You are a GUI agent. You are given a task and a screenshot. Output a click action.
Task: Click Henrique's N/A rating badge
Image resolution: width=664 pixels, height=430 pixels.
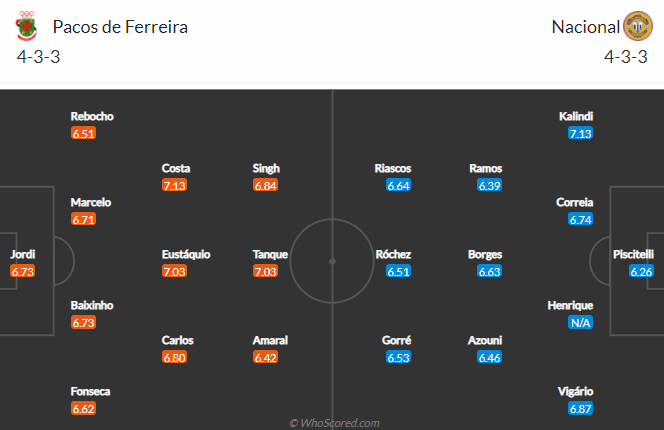click(x=580, y=323)
